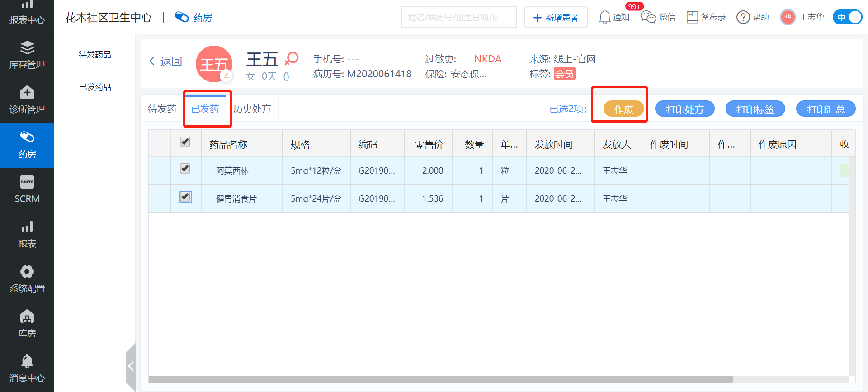Click the 5mg*12粒/盒 spec cell
Image resolution: width=868 pixels, height=392 pixels.
coord(316,171)
